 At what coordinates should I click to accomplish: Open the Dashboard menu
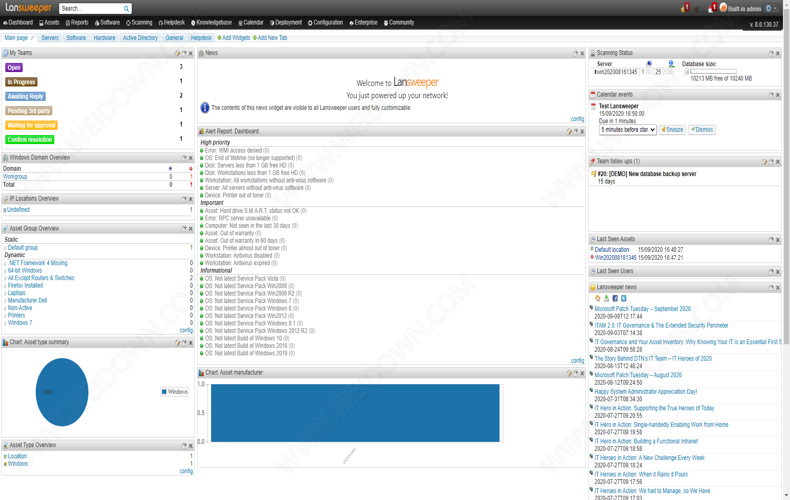pyautogui.click(x=18, y=23)
